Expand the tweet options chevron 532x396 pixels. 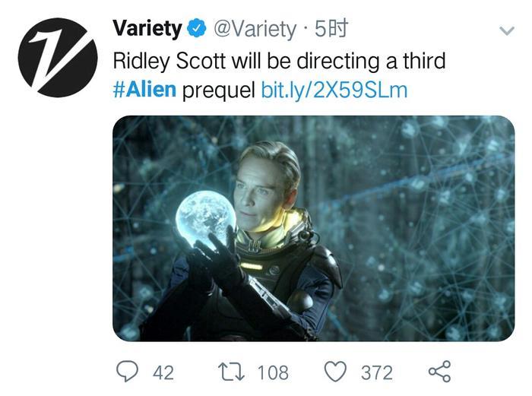pos(506,31)
